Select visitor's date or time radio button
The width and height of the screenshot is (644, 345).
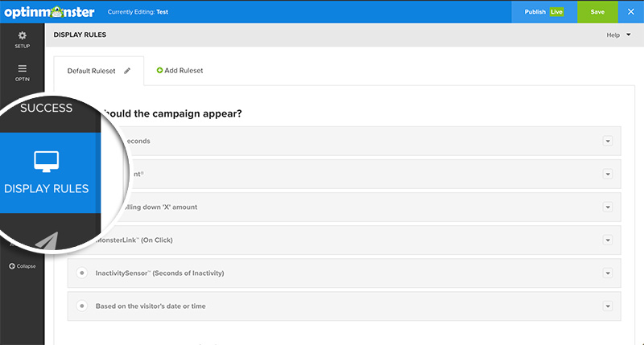point(82,306)
